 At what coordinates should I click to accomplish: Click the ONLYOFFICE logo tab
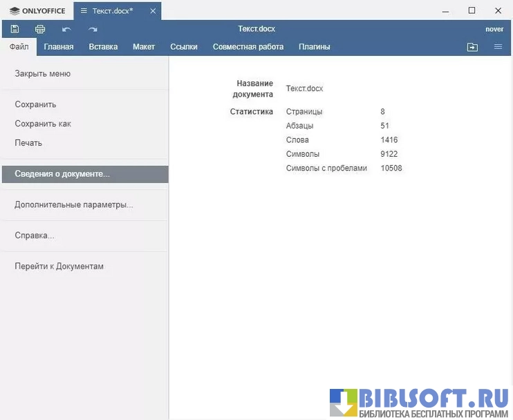(x=37, y=11)
